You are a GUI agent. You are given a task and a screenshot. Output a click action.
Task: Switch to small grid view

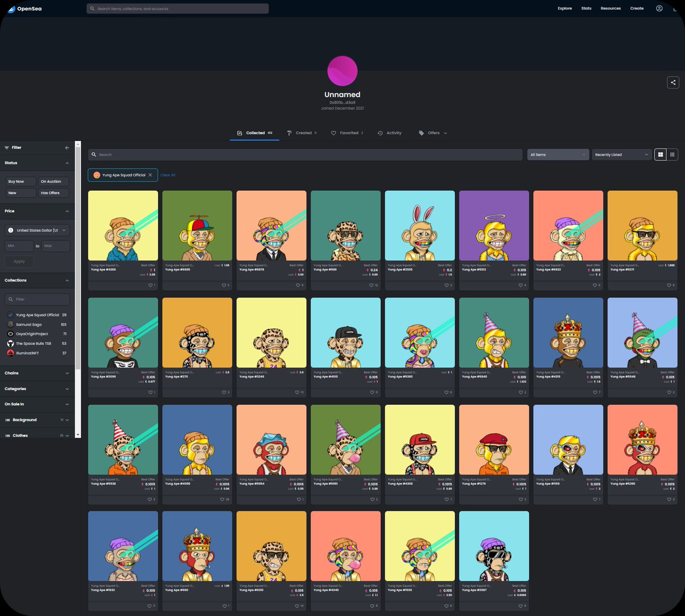[x=672, y=155]
